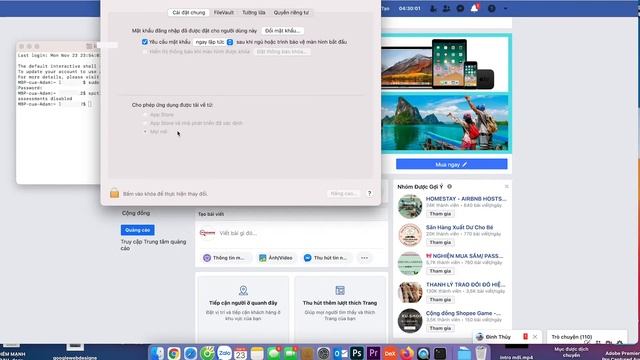
Task: Open the help question mark button
Action: pyautogui.click(x=369, y=193)
